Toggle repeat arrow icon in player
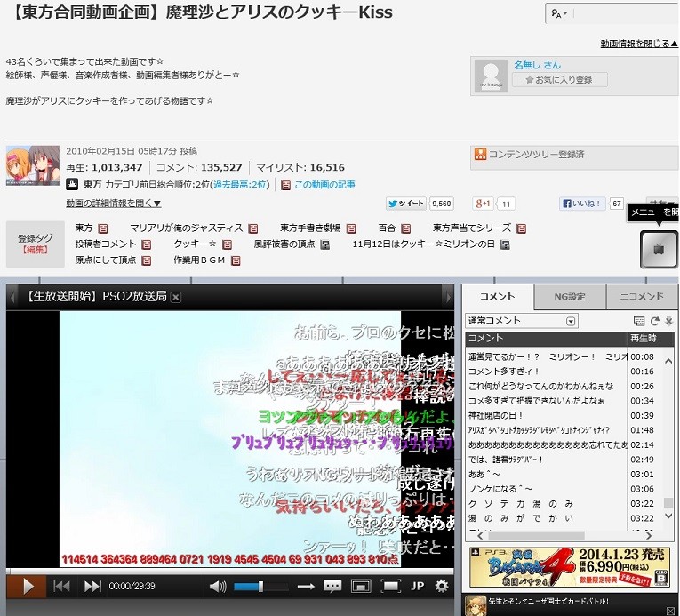 point(306,587)
